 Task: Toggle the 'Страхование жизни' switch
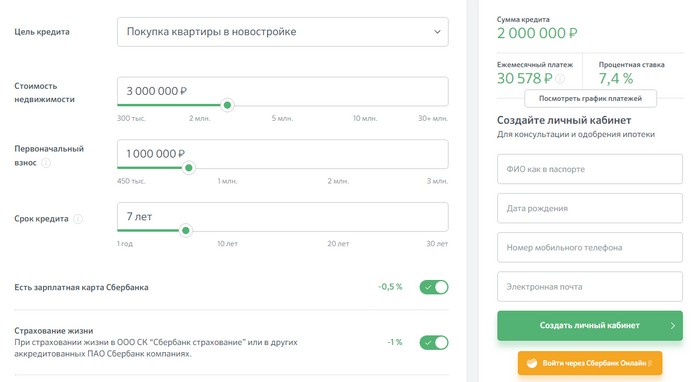(x=433, y=342)
